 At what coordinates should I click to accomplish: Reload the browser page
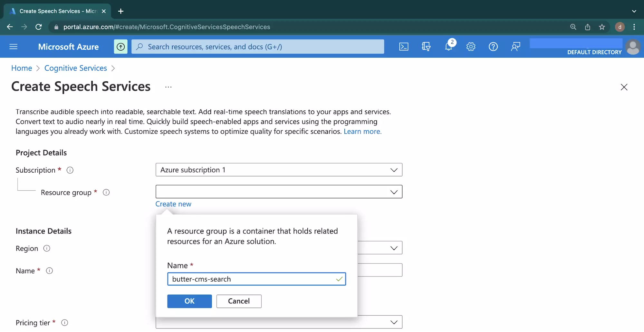click(x=38, y=27)
